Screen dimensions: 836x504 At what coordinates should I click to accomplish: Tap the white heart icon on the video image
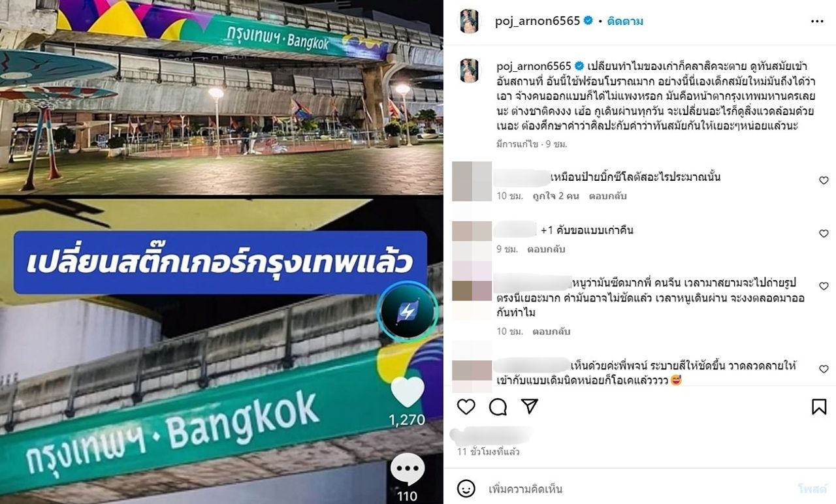click(x=408, y=392)
